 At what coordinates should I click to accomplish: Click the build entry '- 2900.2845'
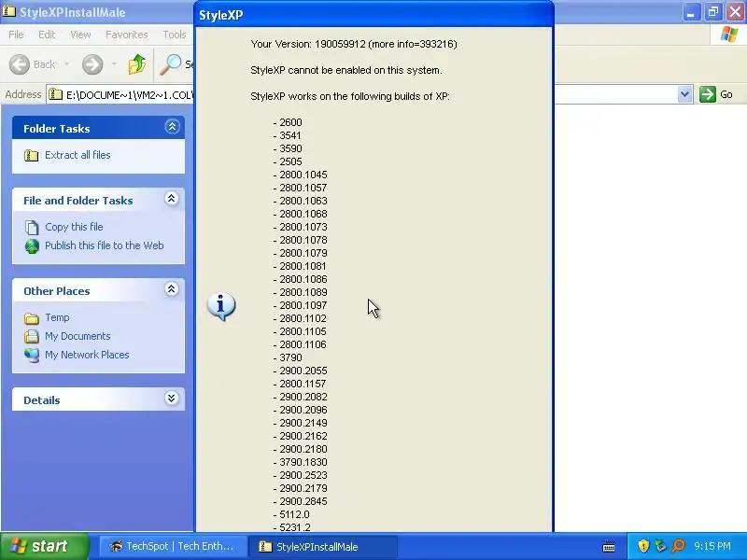click(x=300, y=501)
